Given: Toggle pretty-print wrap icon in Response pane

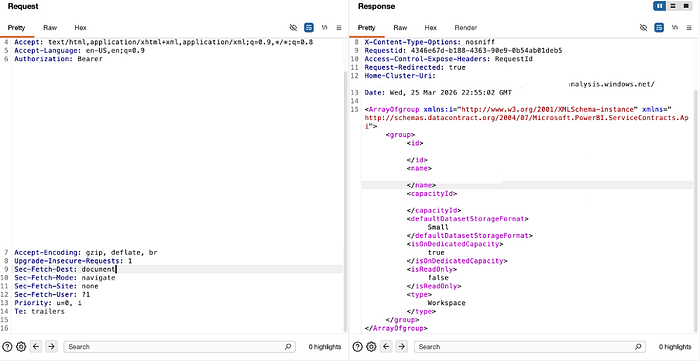Looking at the screenshot, I should tap(659, 28).
